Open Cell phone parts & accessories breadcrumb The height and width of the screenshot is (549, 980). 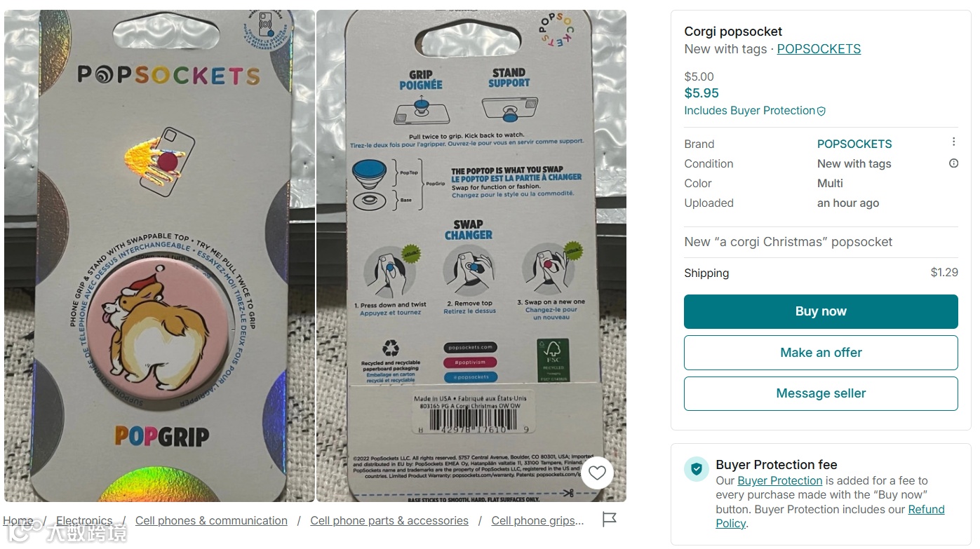coord(389,521)
